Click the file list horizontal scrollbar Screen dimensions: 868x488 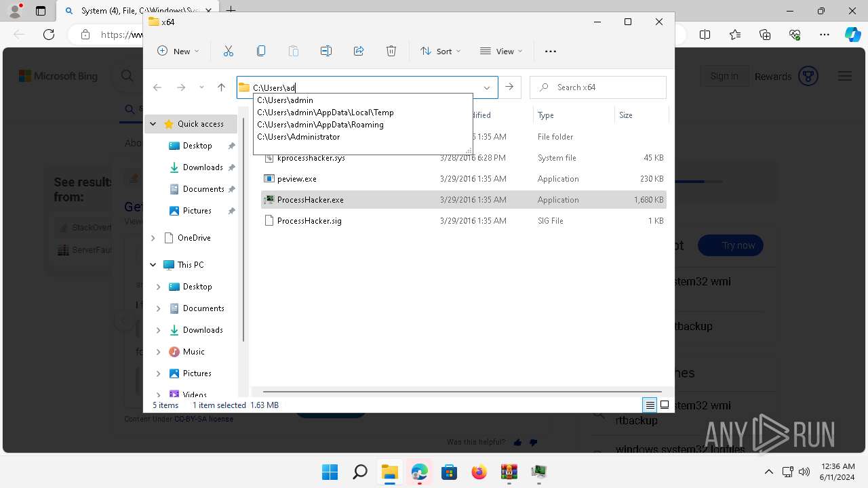(x=464, y=391)
